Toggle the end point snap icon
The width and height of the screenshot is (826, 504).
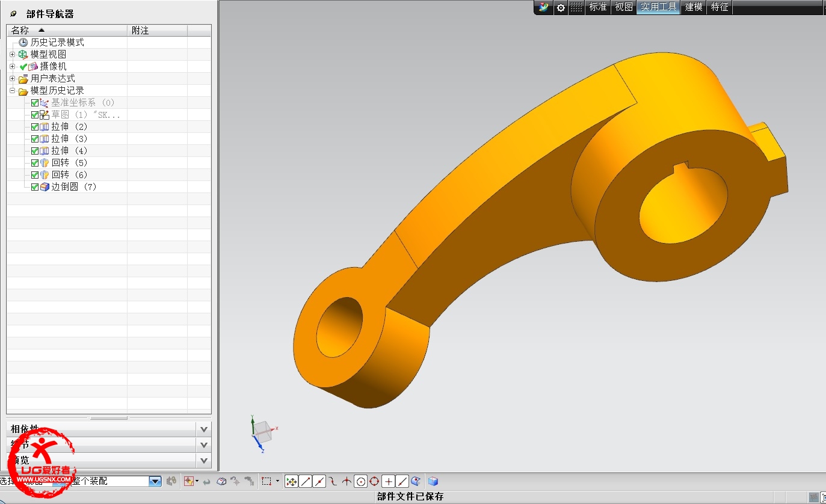pyautogui.click(x=306, y=481)
